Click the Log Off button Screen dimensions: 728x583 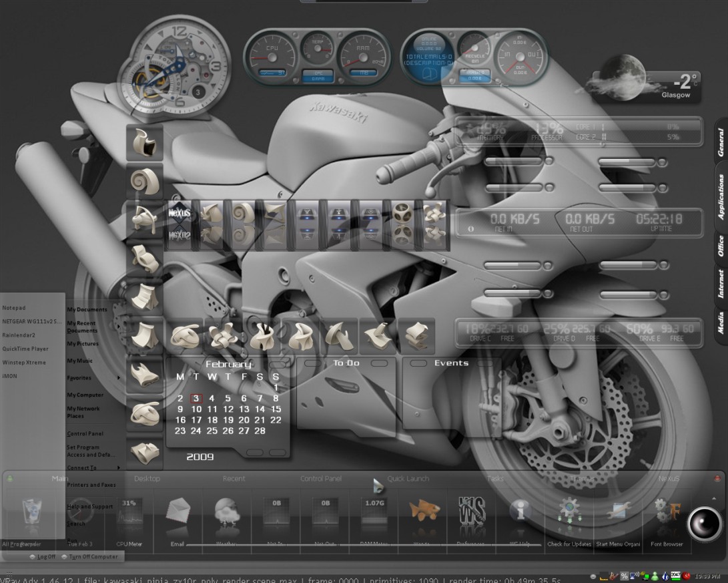(42, 556)
